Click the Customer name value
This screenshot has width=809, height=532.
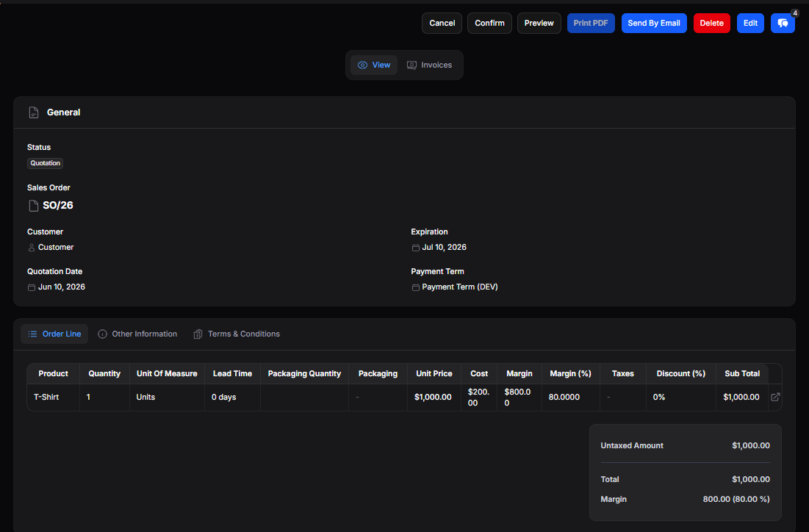(x=56, y=247)
